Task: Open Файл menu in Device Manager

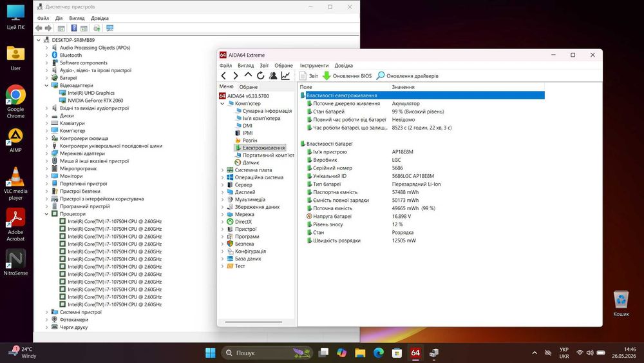Action: (43, 18)
